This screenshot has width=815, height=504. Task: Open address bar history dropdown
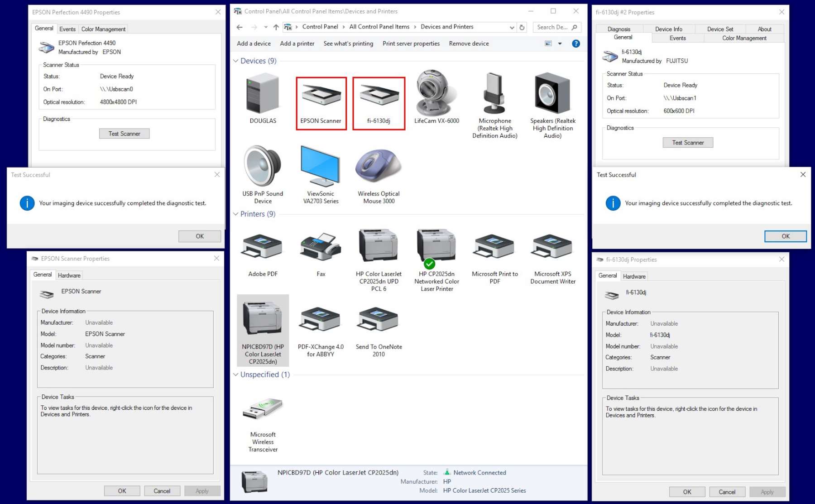[x=512, y=27]
